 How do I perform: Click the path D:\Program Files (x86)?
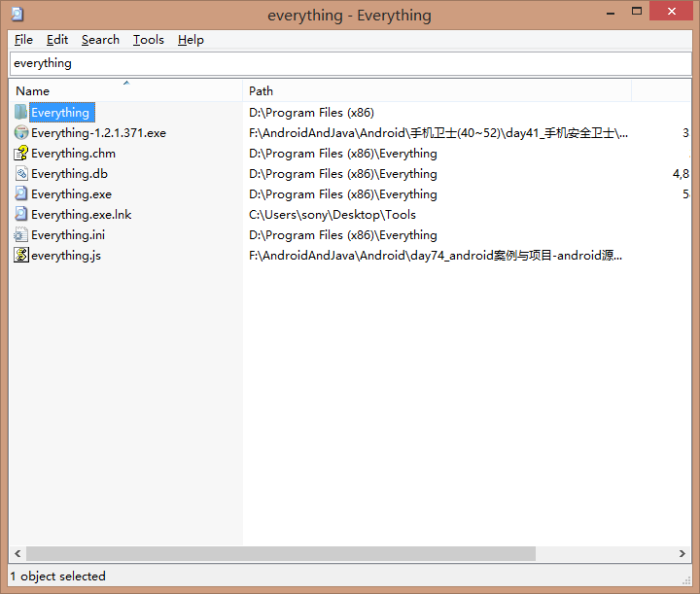point(312,113)
